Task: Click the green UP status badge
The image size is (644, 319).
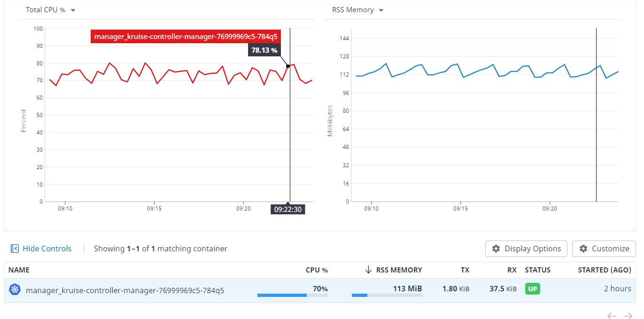Action: tap(532, 288)
